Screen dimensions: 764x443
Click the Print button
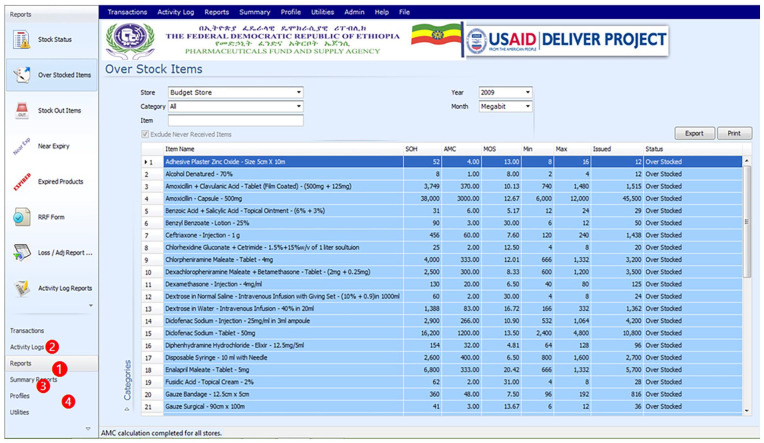pos(733,133)
